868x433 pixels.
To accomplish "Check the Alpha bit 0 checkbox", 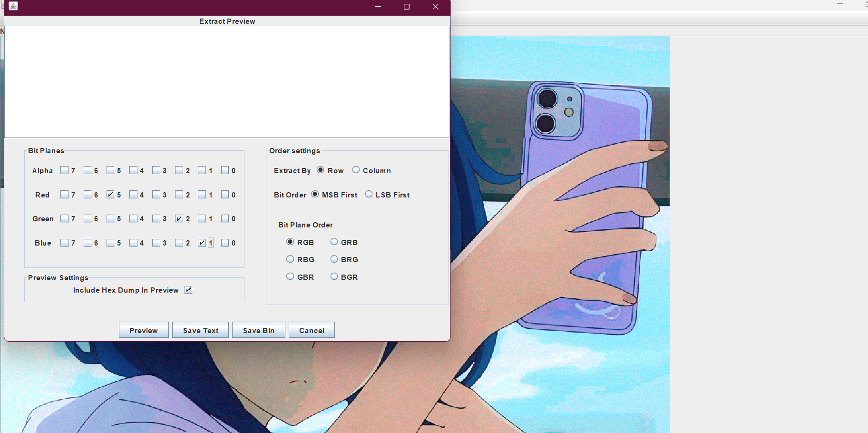I will 225,170.
